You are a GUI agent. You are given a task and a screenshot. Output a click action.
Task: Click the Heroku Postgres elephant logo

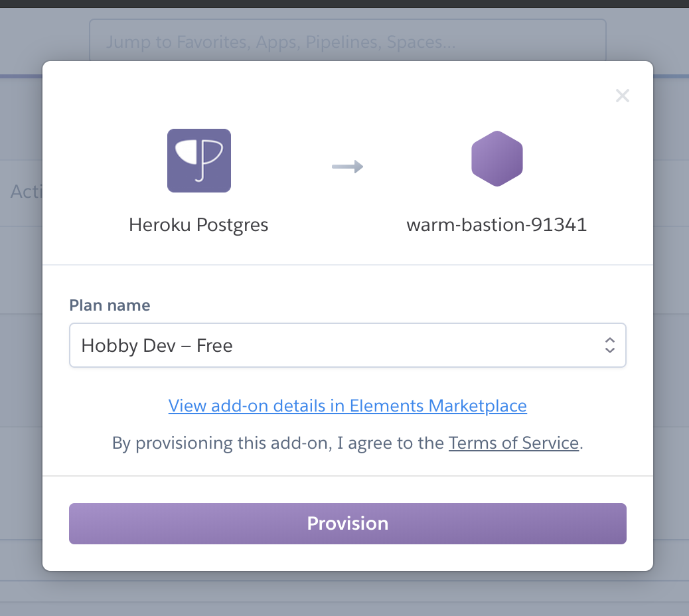click(199, 161)
